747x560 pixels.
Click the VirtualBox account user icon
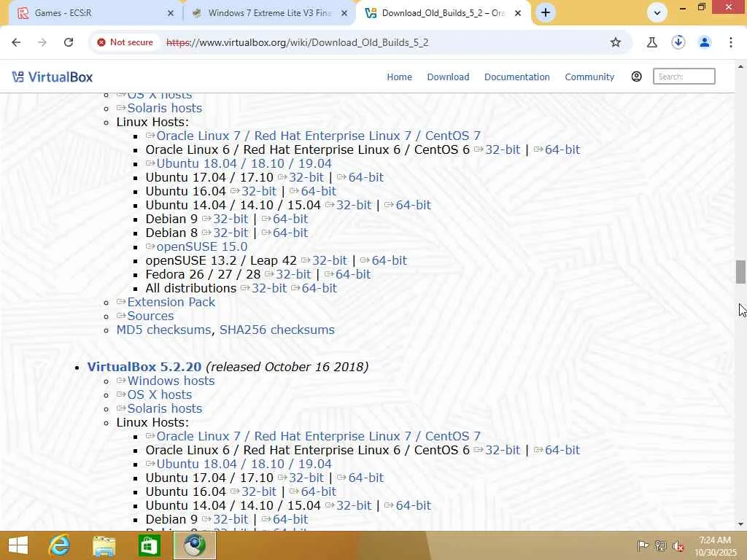tap(636, 76)
